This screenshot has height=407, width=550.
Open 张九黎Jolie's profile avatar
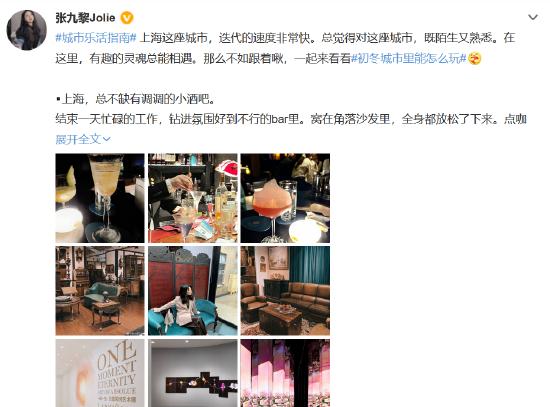[27, 30]
